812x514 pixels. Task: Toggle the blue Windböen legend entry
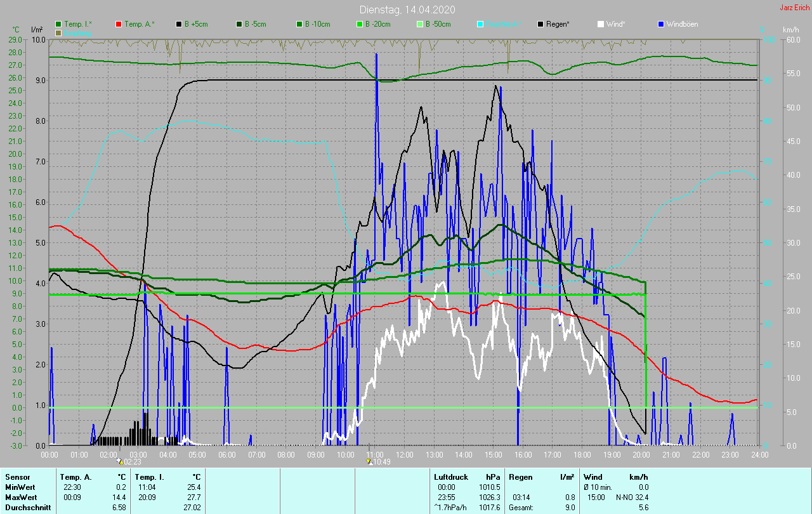click(x=661, y=24)
